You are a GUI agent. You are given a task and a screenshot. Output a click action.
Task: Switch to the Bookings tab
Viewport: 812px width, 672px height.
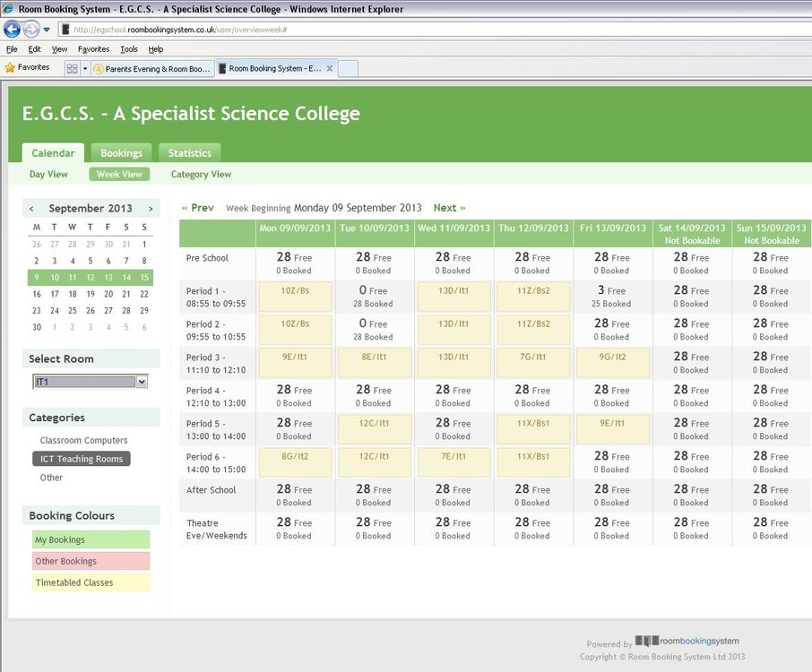[121, 152]
